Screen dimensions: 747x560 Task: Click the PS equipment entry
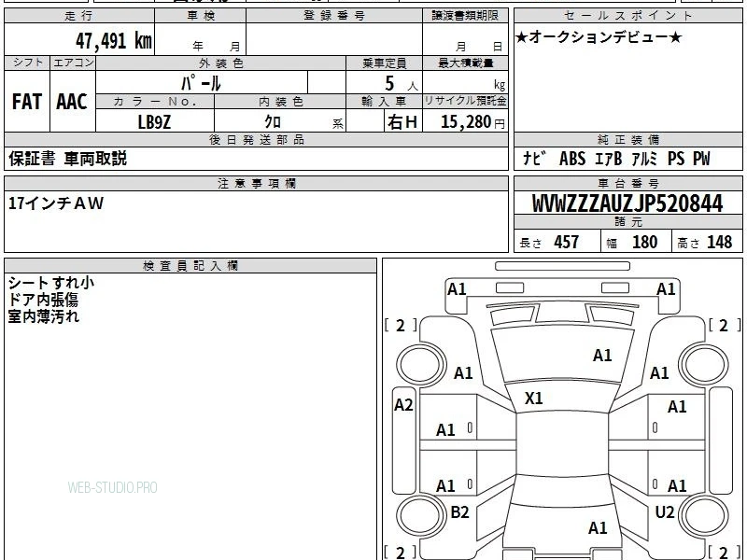click(x=676, y=159)
